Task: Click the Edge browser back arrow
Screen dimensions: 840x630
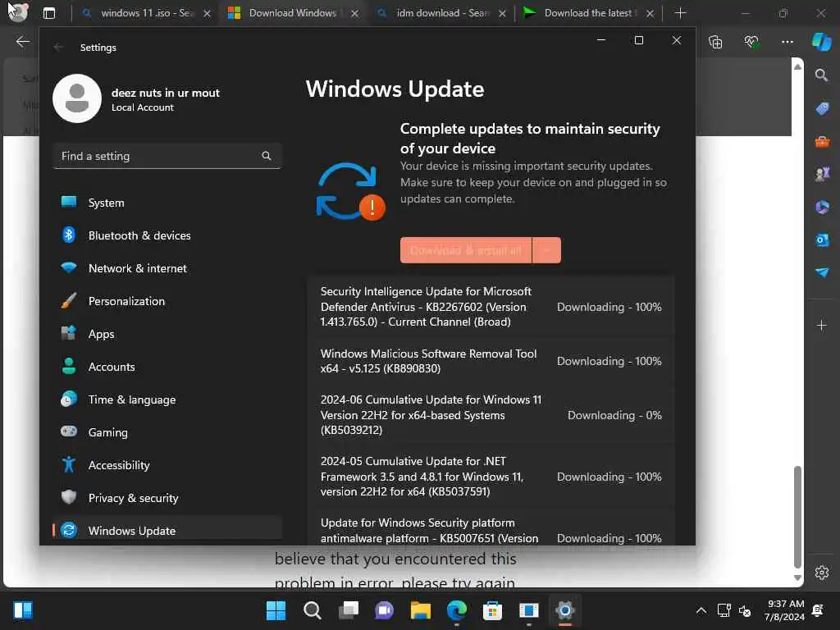Action: [22, 42]
